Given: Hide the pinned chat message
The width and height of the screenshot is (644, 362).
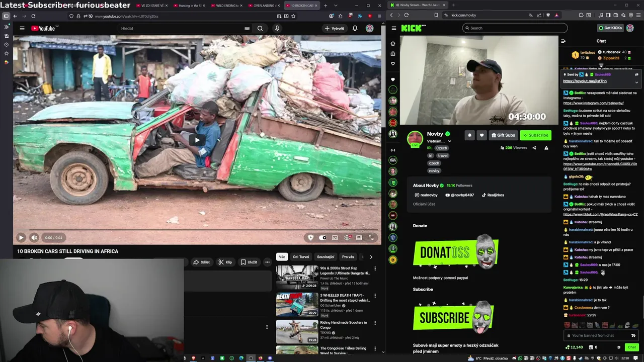Looking at the screenshot, I should tap(636, 74).
